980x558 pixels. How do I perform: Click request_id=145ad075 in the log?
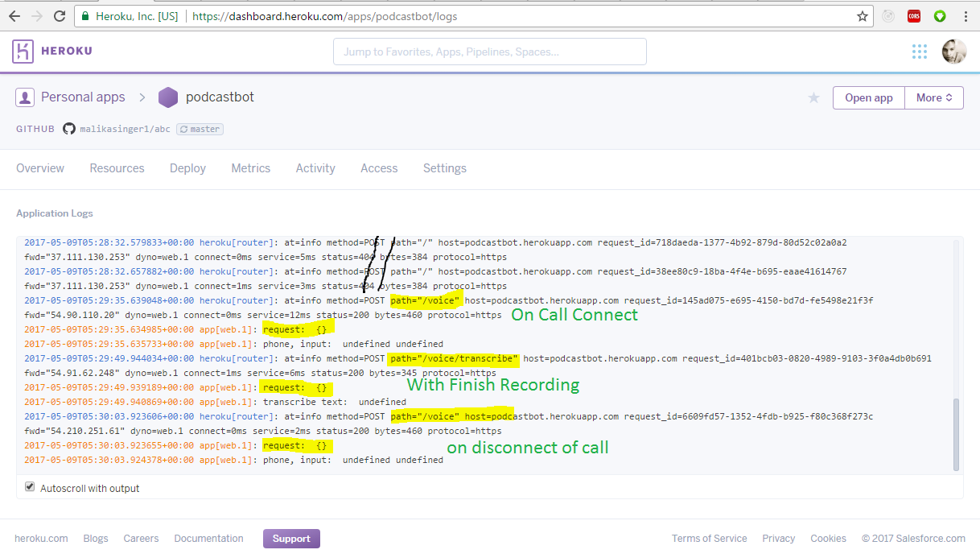748,300
